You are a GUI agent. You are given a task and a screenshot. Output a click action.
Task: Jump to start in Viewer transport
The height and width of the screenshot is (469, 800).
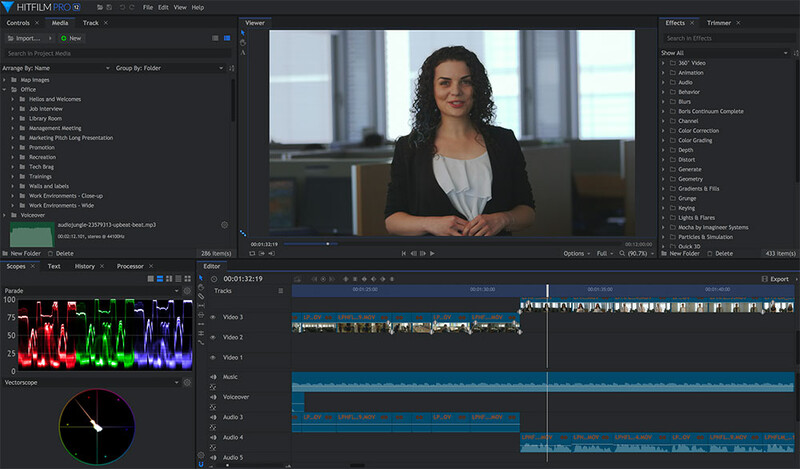tap(404, 253)
